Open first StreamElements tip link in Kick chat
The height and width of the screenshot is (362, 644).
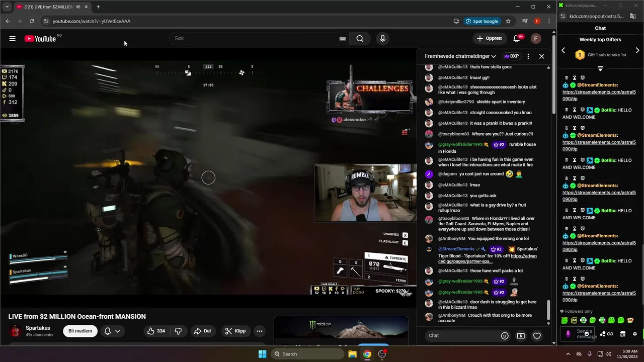(599, 96)
